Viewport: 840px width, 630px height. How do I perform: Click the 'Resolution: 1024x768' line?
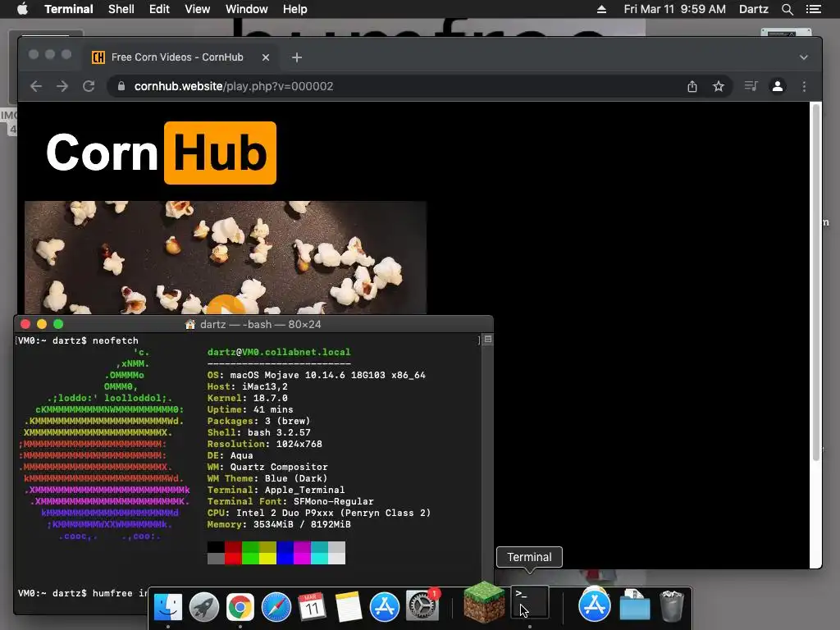(x=265, y=444)
